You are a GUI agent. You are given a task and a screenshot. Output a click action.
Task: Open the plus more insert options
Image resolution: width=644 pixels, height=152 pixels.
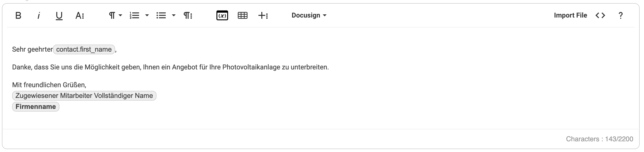pyautogui.click(x=263, y=16)
